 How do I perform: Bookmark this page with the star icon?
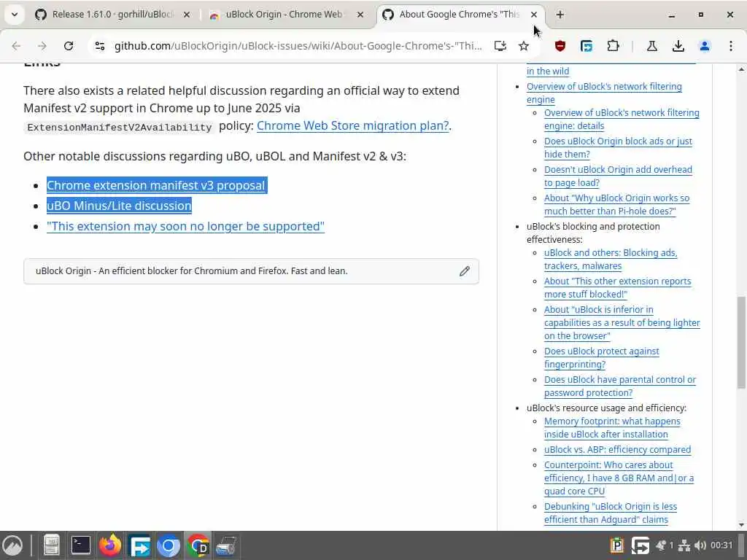point(524,46)
